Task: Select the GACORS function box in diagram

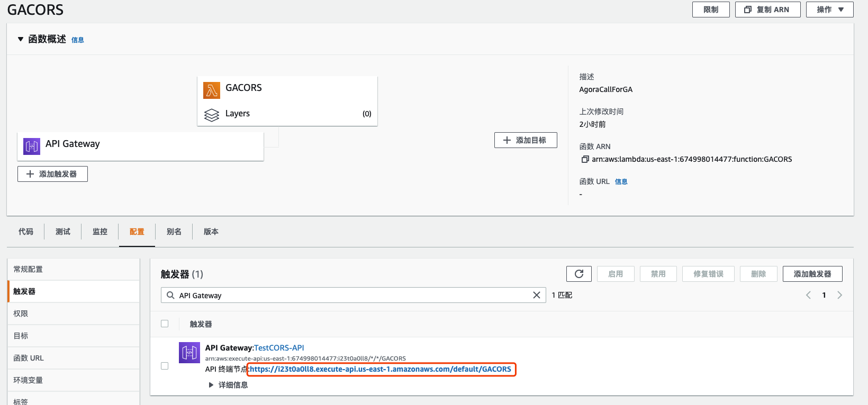Action: tap(287, 101)
